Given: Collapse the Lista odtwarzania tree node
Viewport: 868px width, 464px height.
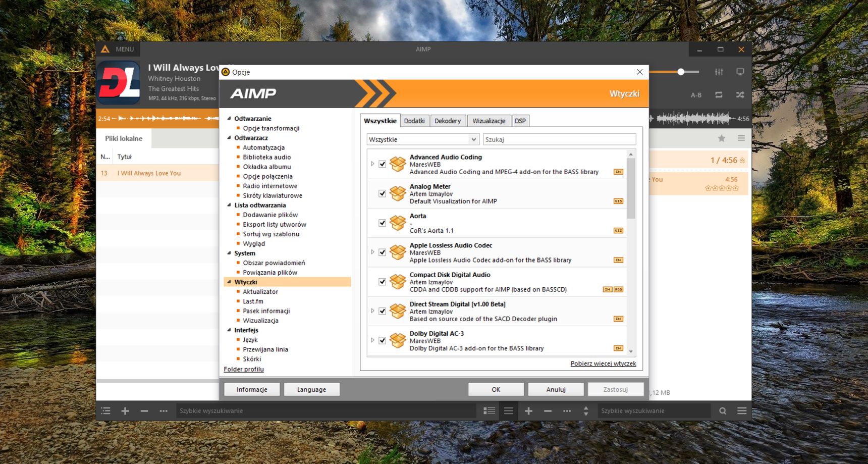Looking at the screenshot, I should click(x=229, y=205).
